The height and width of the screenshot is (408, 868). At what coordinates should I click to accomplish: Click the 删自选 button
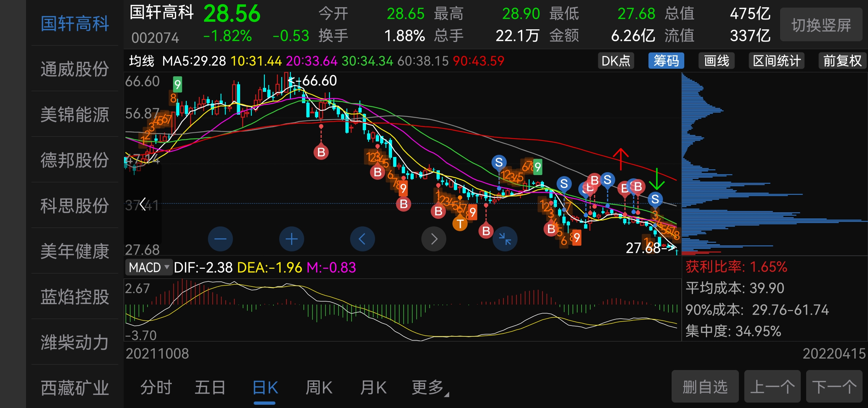click(x=705, y=387)
